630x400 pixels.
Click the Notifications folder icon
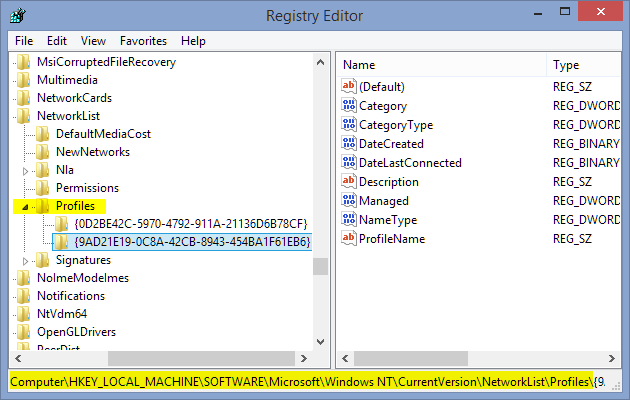tap(24, 296)
